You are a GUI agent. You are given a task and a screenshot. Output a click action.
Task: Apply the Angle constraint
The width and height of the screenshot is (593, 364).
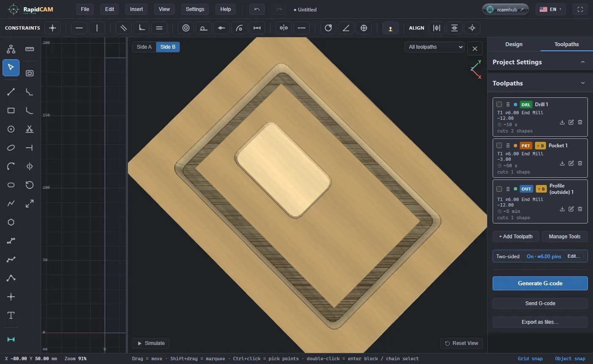tap(346, 28)
